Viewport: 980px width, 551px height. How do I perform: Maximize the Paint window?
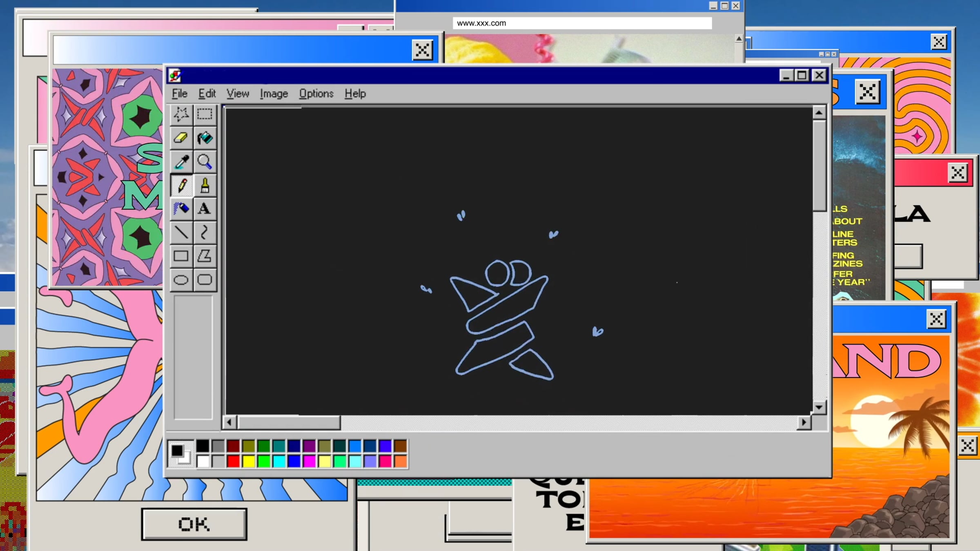pyautogui.click(x=802, y=76)
